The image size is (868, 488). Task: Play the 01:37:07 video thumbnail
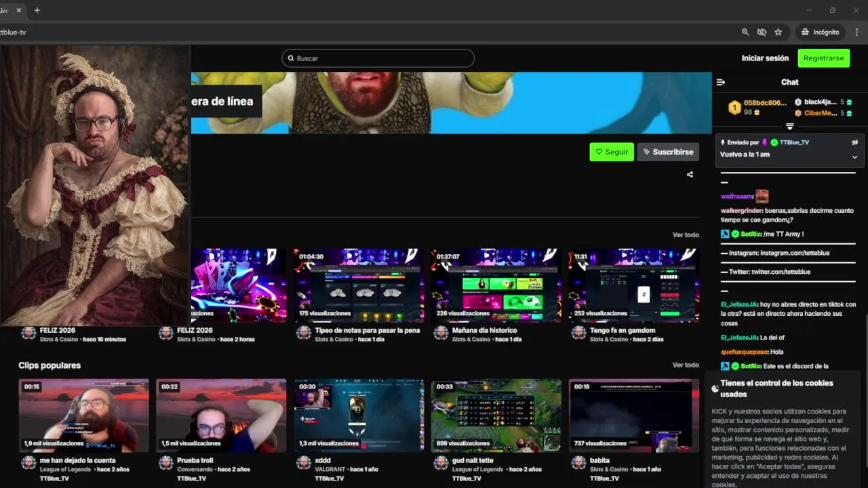click(496, 285)
